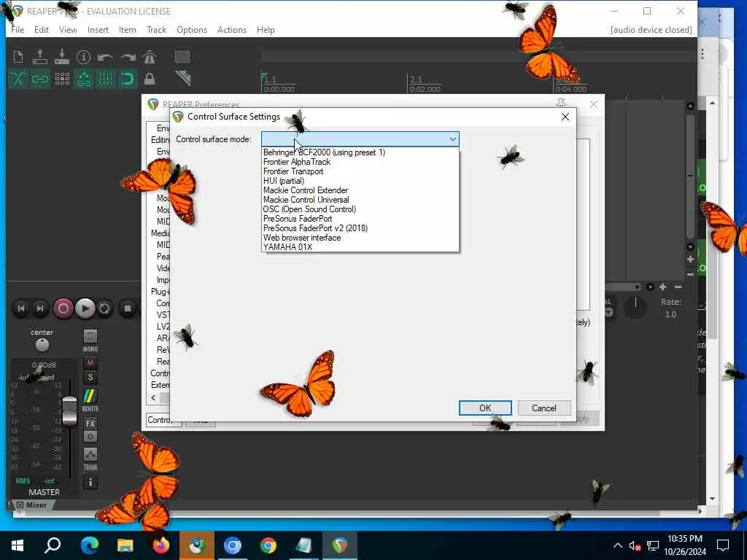The image size is (747, 560).
Task: Pin the REAPER Preferences window
Action: tap(561, 104)
